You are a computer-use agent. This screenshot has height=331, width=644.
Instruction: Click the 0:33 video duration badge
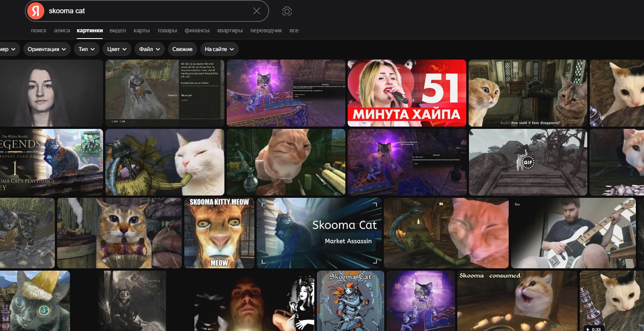[x=593, y=329]
